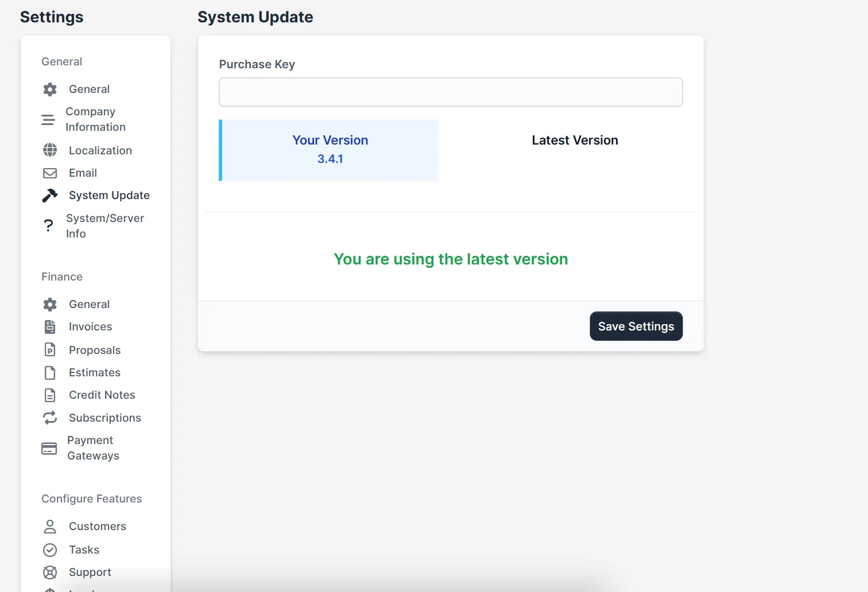Click the lines icon beside Company Information

point(48,119)
